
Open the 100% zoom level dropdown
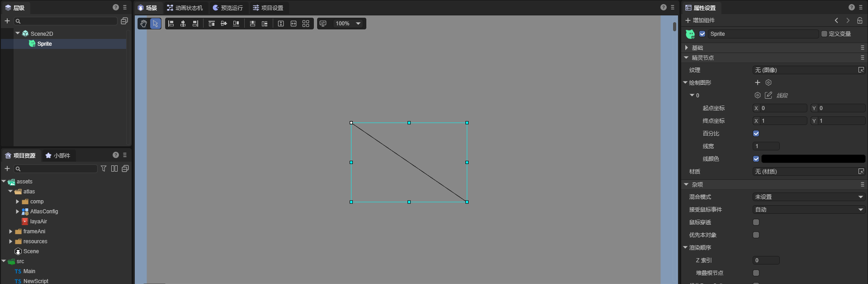coord(347,24)
